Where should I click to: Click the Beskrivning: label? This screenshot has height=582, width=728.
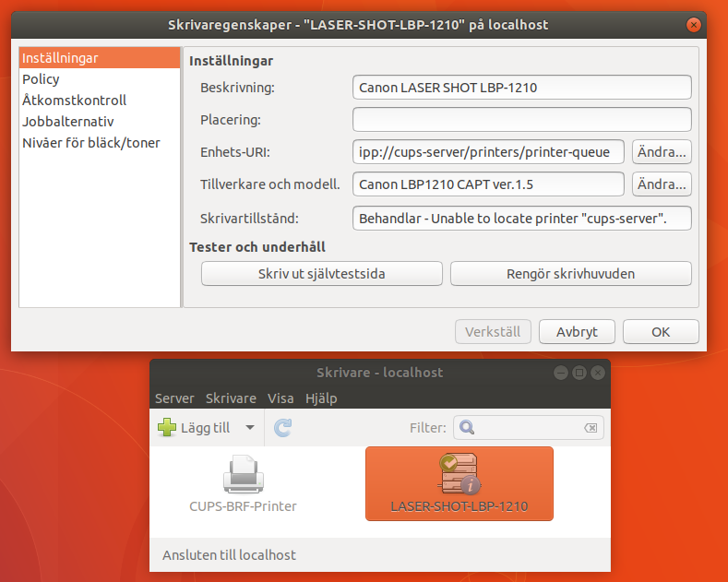(237, 88)
